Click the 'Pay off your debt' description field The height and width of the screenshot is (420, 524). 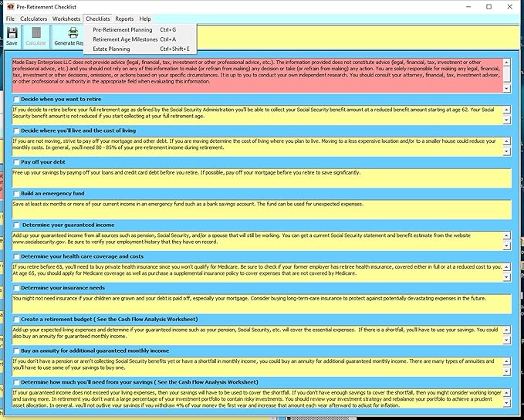(262, 178)
